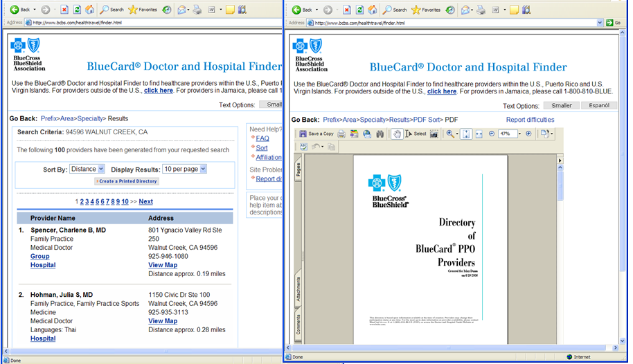Choose the Select text tool in PDF toolbar
The image size is (633, 364).
point(416,134)
